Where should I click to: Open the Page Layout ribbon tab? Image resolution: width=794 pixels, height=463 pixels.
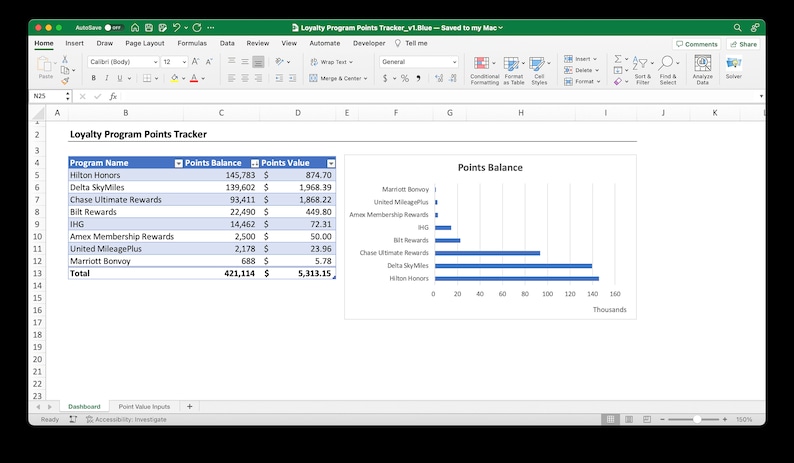145,43
